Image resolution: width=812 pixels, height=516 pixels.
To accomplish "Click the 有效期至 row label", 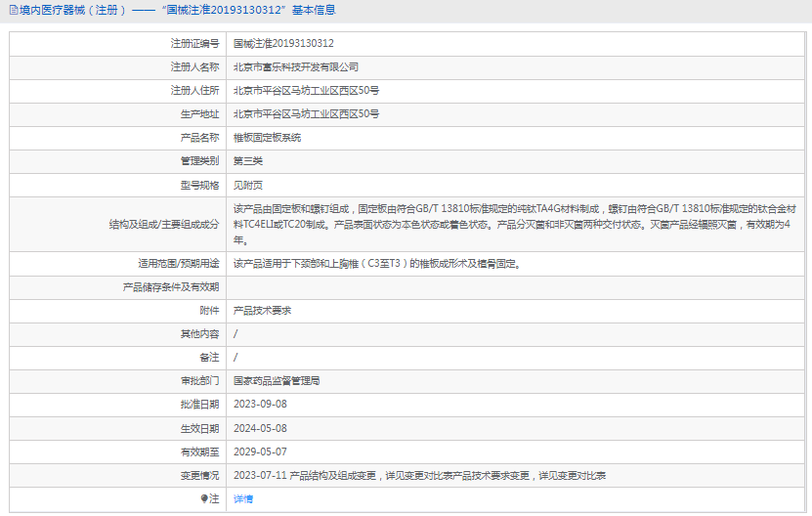I will pos(199,451).
